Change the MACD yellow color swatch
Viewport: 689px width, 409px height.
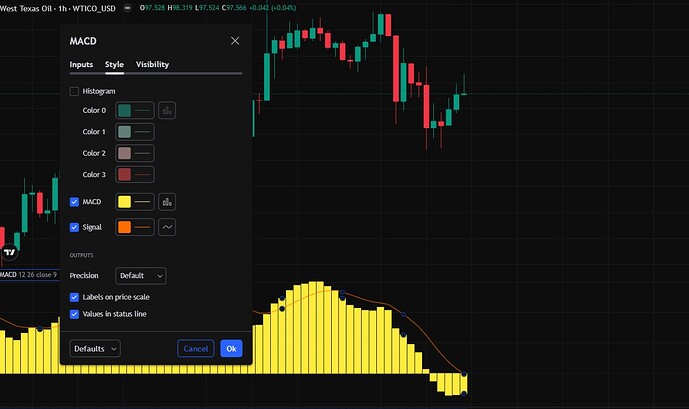pyautogui.click(x=124, y=202)
